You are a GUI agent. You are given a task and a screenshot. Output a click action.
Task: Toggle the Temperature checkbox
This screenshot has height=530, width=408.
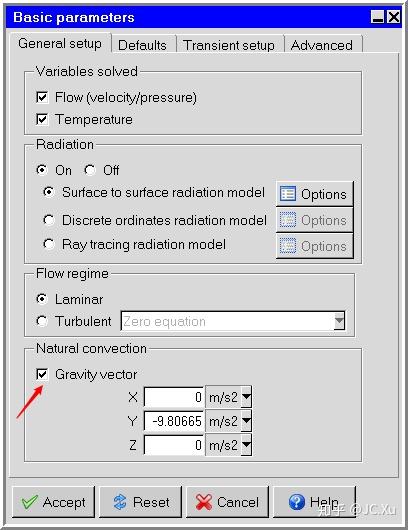point(42,119)
